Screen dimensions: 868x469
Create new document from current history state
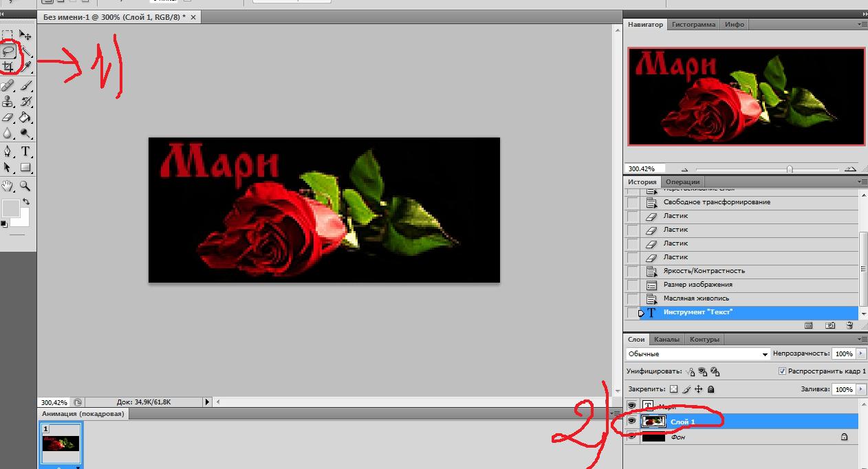809,325
